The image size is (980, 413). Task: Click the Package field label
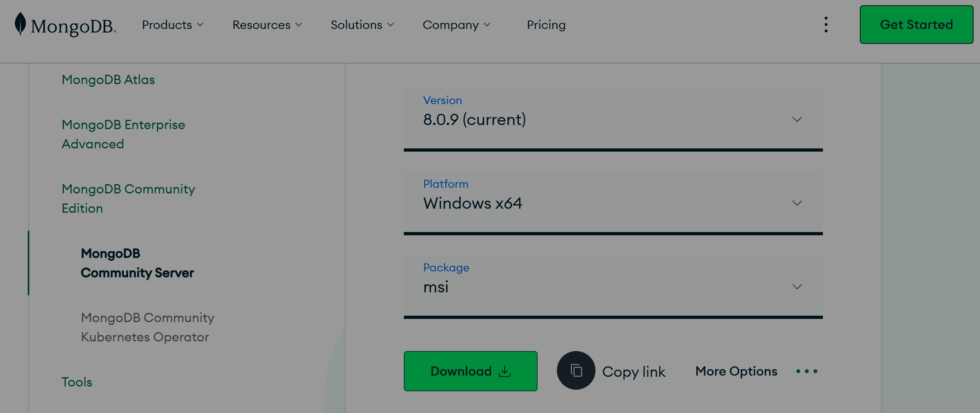pos(446,268)
